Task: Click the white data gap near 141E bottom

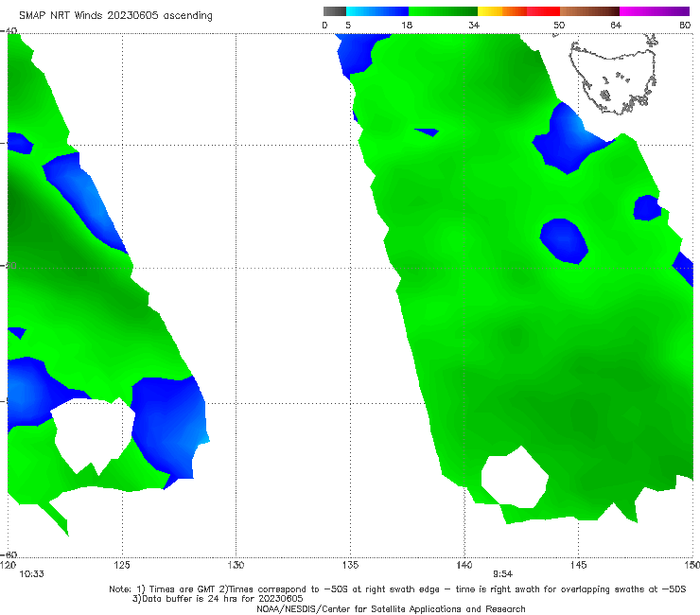Action: pos(515,478)
